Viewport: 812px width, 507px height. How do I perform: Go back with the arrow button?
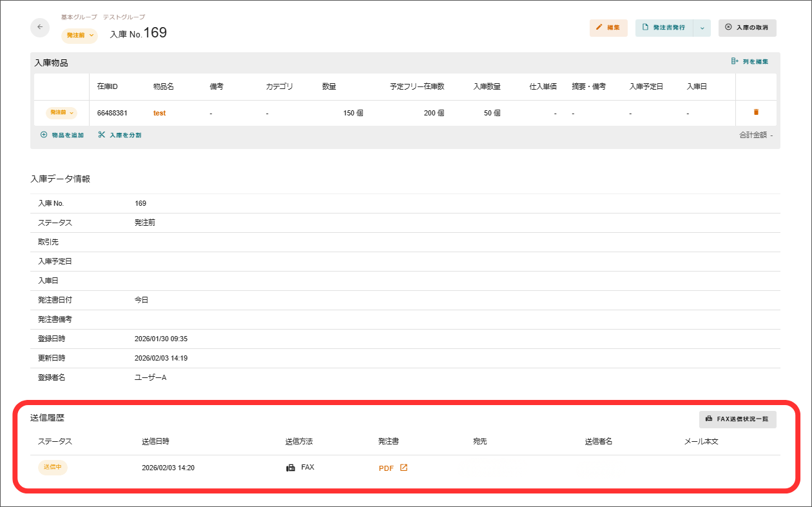[x=40, y=27]
